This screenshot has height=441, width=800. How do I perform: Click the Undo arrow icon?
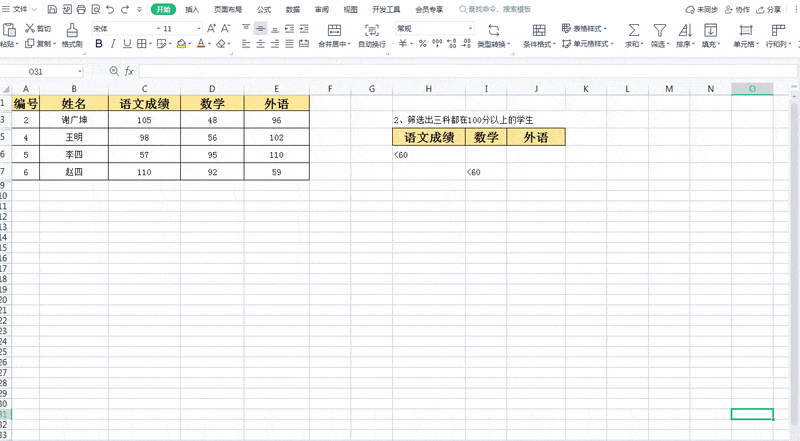(109, 9)
